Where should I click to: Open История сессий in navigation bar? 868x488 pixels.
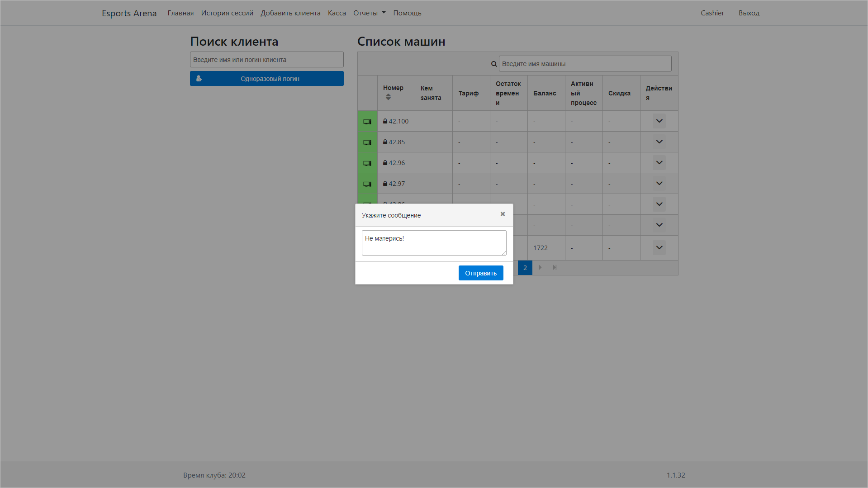(227, 13)
